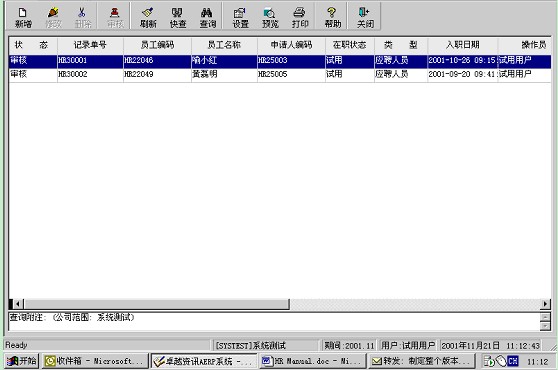Viewport: 558px width, 370px height.
Task: Switch to 收件箱 Microsoft Outlook taskbar item
Action: 95,361
